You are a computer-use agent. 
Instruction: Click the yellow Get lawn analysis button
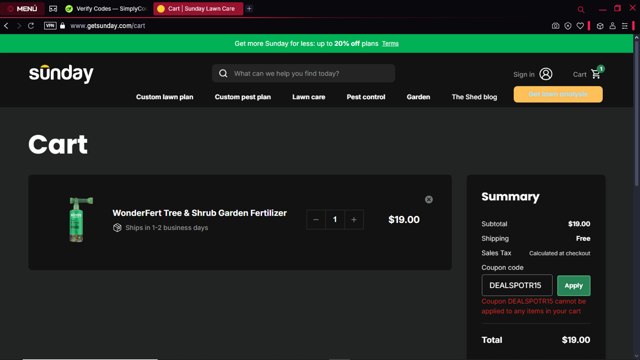click(x=558, y=94)
